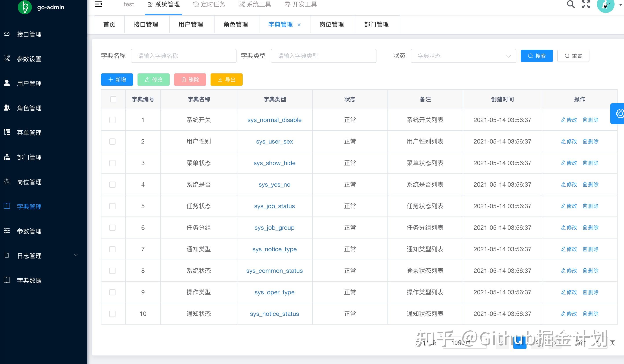The width and height of the screenshot is (624, 364).
Task: Check the row checkbox for 系统开关
Action: [x=112, y=120]
